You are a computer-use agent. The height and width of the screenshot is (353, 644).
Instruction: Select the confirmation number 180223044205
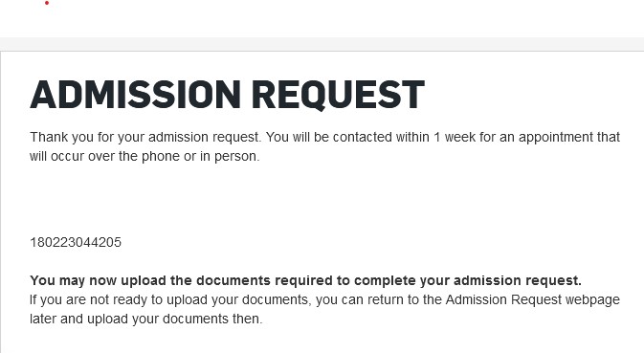click(76, 242)
